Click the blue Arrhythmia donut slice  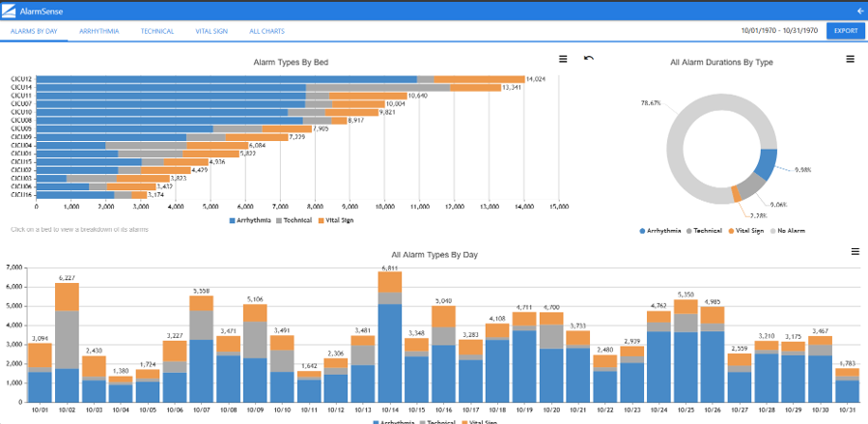pyautogui.click(x=767, y=164)
